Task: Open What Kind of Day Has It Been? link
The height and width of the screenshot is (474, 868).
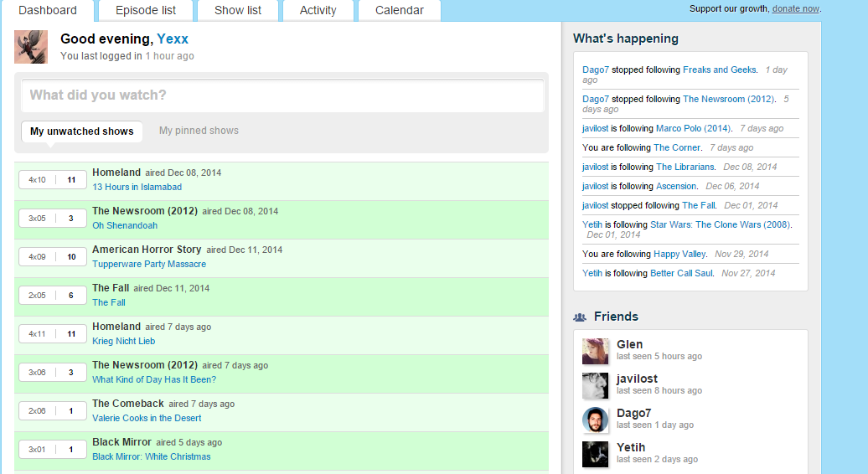Action: [154, 379]
